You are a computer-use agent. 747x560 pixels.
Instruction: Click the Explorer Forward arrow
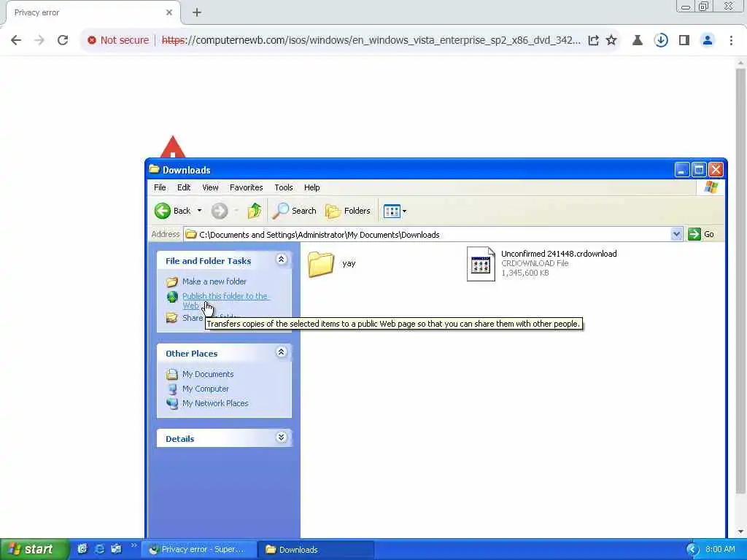pyautogui.click(x=220, y=211)
